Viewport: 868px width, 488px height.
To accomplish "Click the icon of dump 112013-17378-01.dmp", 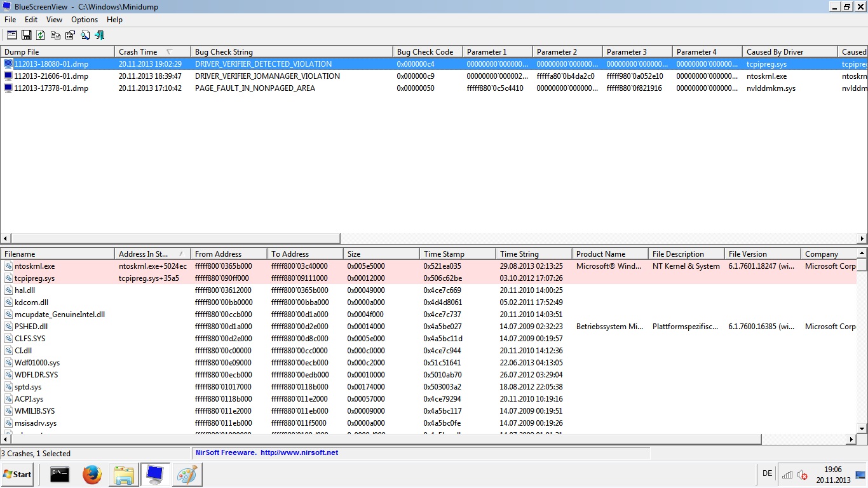I will point(8,88).
